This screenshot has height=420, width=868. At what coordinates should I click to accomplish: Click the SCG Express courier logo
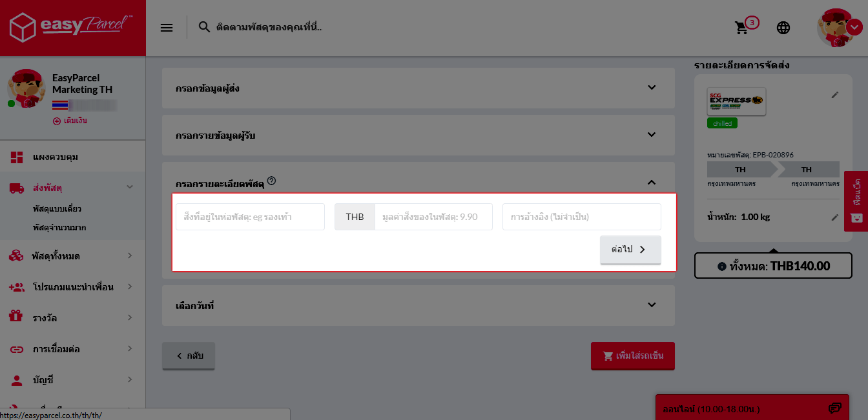point(736,101)
